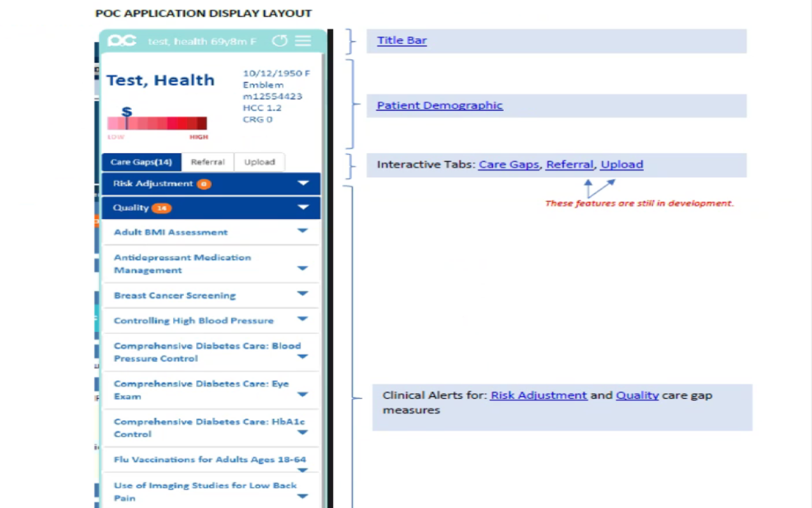This screenshot has height=508, width=812.
Task: Follow the Quality link in Clinical Alerts
Action: coord(637,395)
